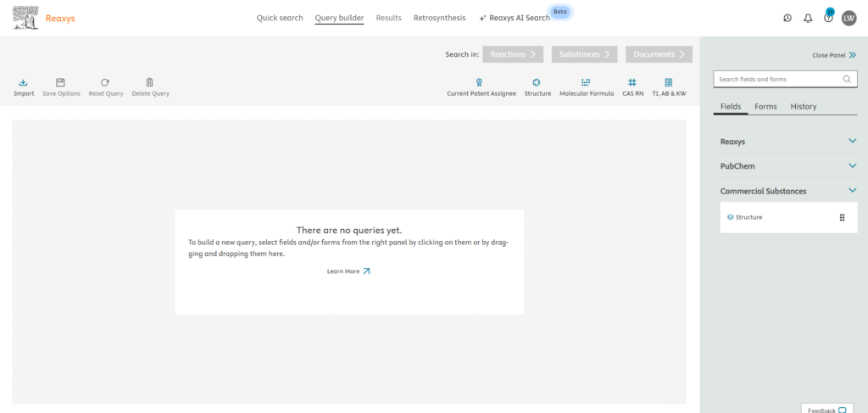The height and width of the screenshot is (413, 868).
Task: Click the Reset Query icon
Action: coord(105,83)
